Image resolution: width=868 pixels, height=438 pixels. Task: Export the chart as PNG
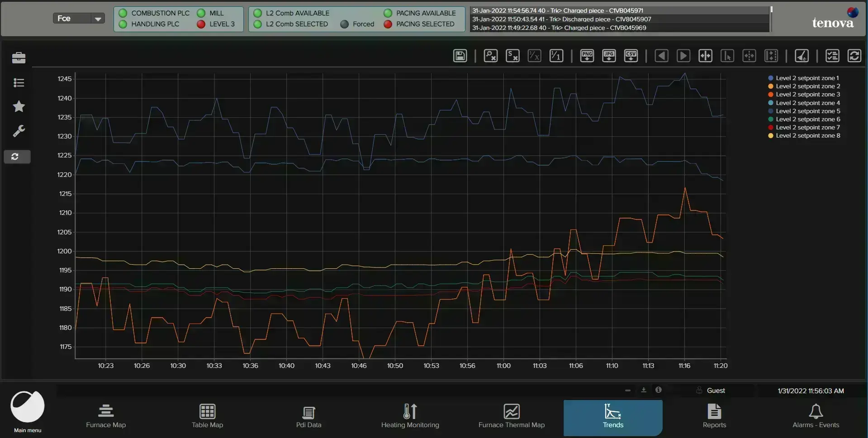pos(587,56)
